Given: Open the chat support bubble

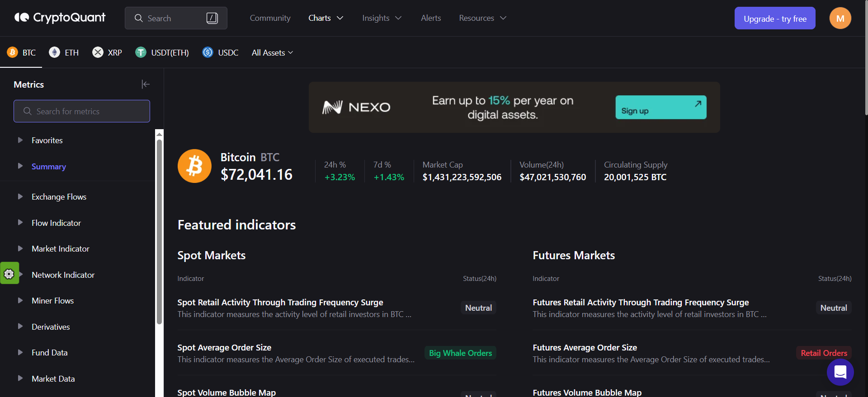Looking at the screenshot, I should [840, 372].
